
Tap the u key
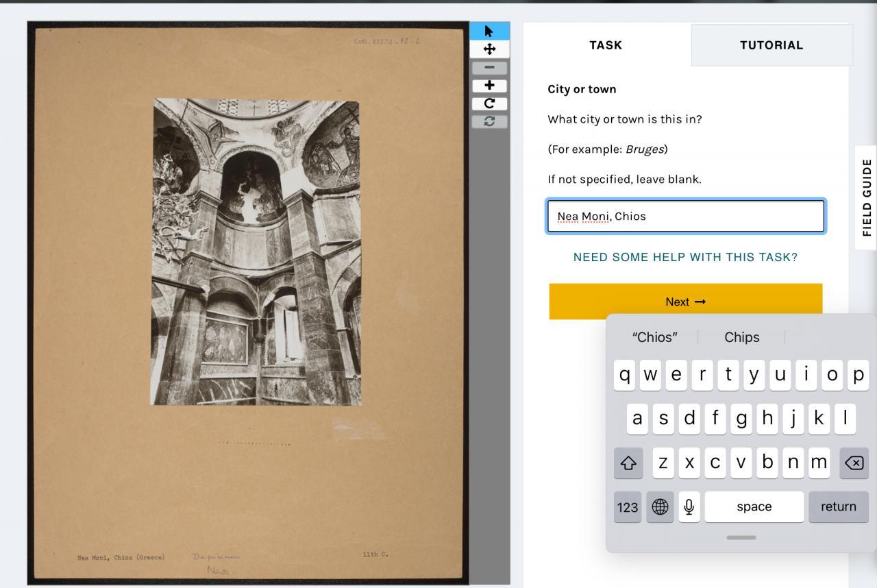coord(780,375)
